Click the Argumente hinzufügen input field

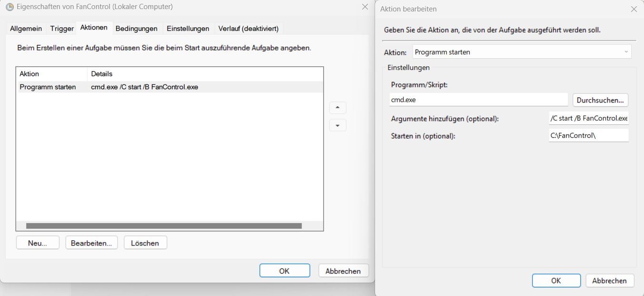pos(588,118)
